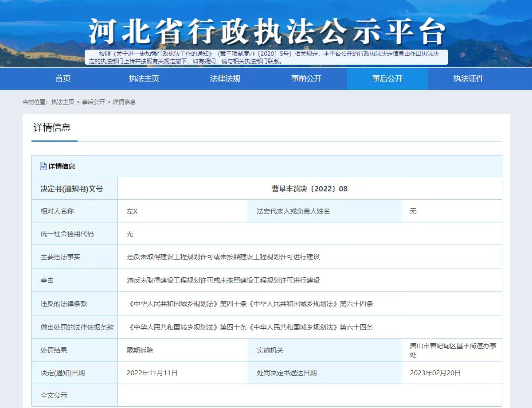The image size is (532, 408).
Task: Open the 执法主页 navigation tab
Action: point(144,79)
